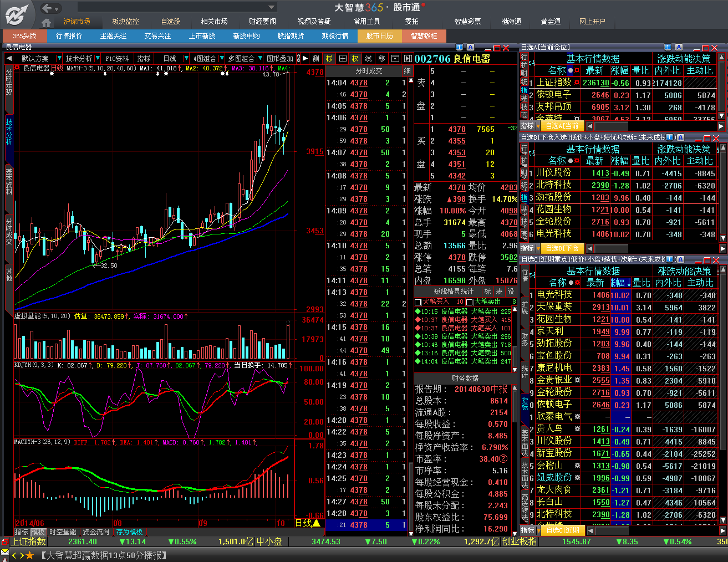Click the 测 measure tool icon

[x=316, y=59]
